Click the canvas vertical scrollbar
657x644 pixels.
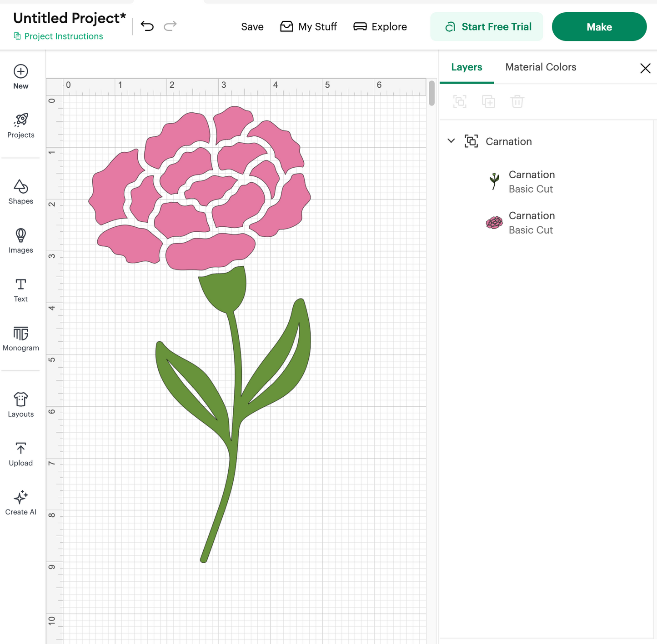point(431,93)
